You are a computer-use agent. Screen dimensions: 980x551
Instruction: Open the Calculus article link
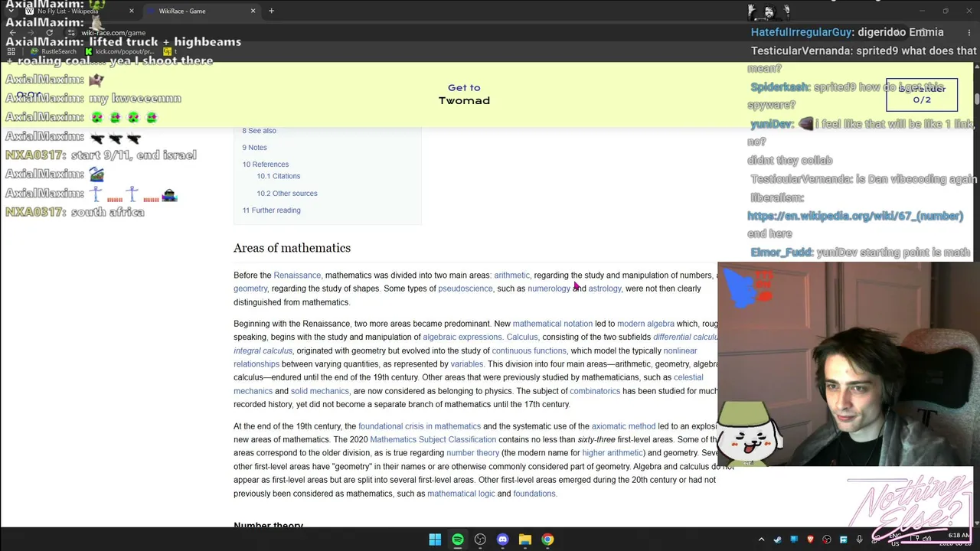coord(522,337)
